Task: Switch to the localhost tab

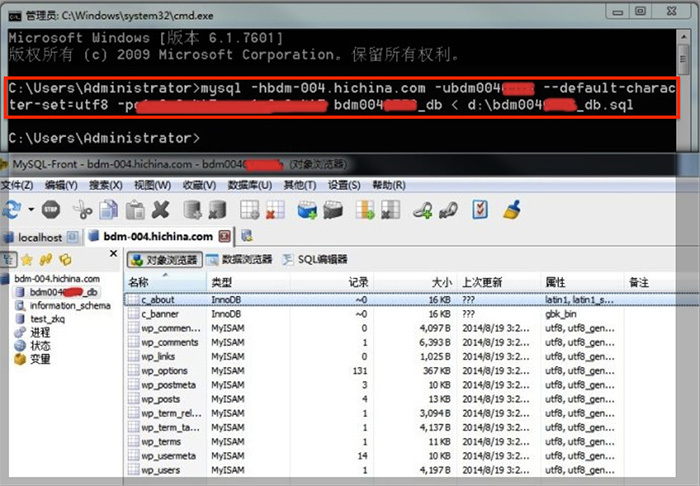Action: [36, 237]
